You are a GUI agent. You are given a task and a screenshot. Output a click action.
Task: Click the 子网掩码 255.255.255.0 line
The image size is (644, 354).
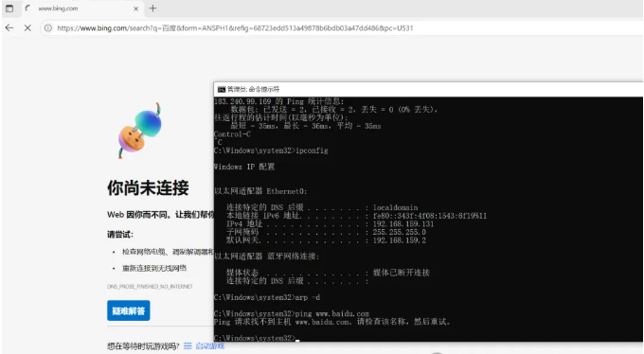326,232
